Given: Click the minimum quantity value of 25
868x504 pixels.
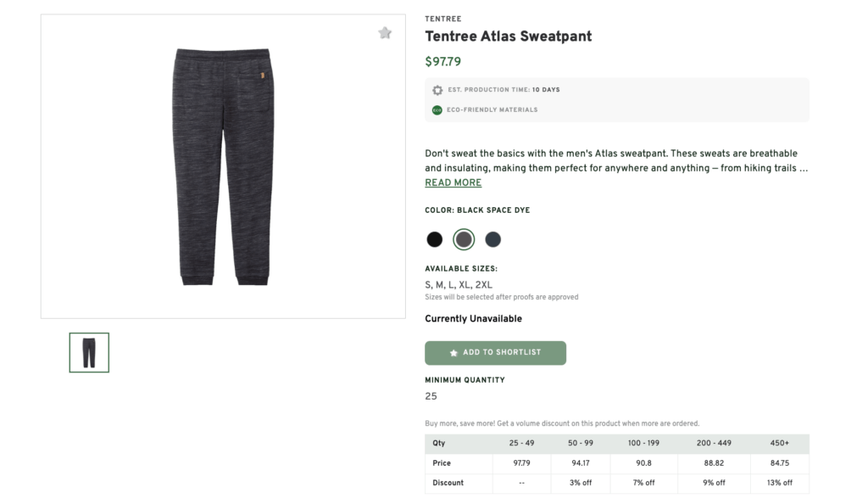Looking at the screenshot, I should pos(431,395).
